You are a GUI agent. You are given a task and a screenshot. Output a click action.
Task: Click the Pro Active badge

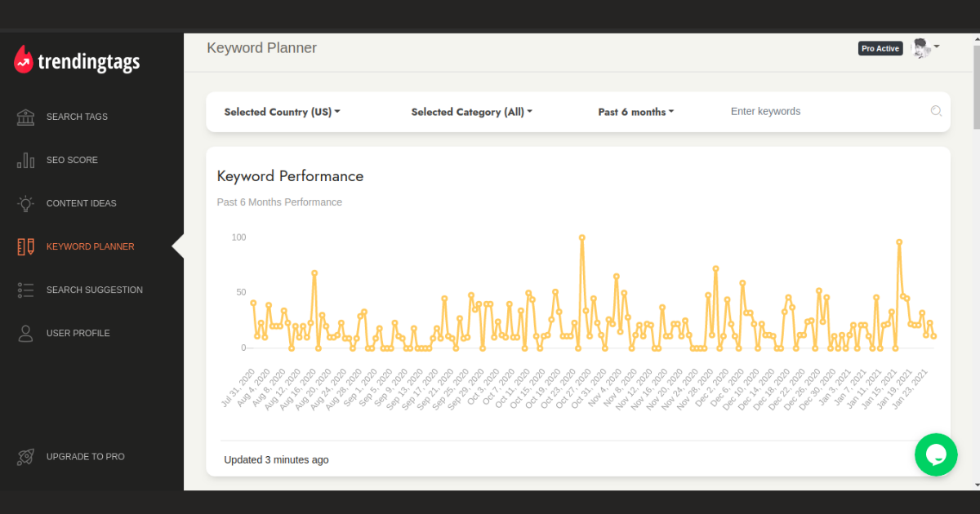(880, 48)
